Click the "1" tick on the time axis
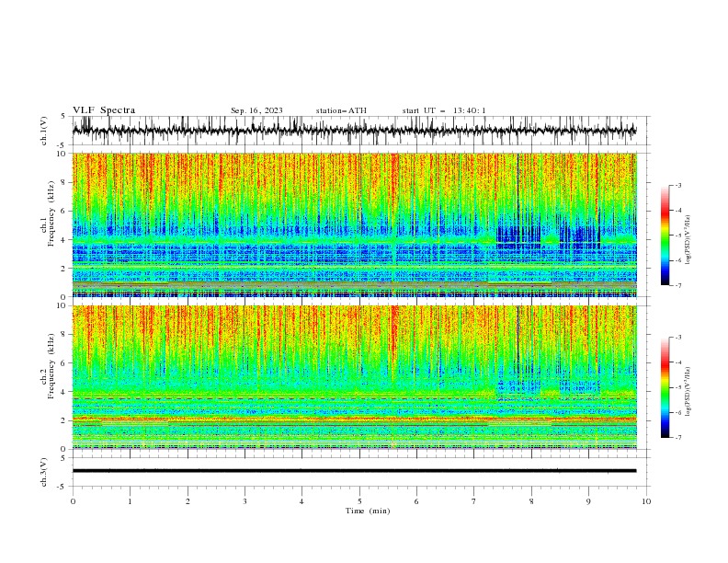 tap(130, 501)
